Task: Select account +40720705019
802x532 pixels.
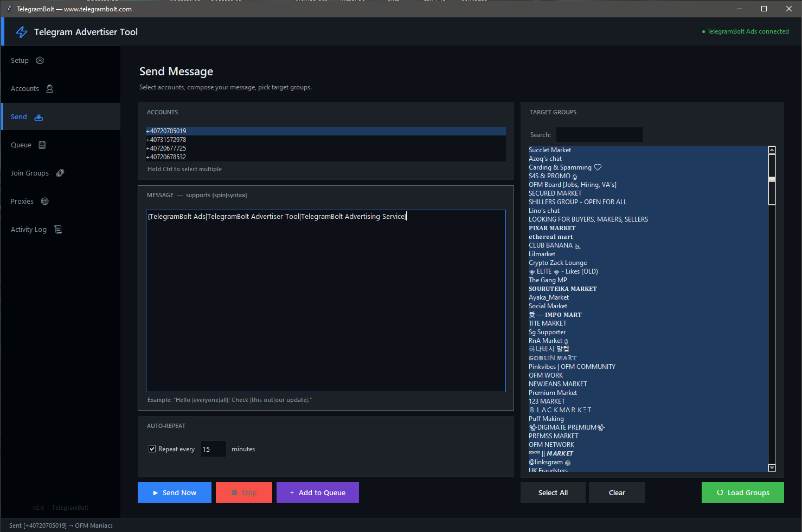Action: [326, 131]
